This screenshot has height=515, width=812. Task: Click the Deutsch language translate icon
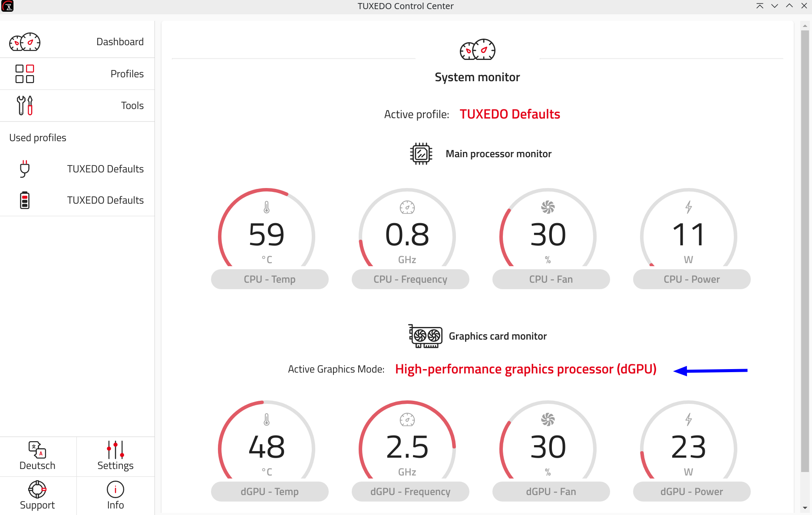tap(37, 450)
